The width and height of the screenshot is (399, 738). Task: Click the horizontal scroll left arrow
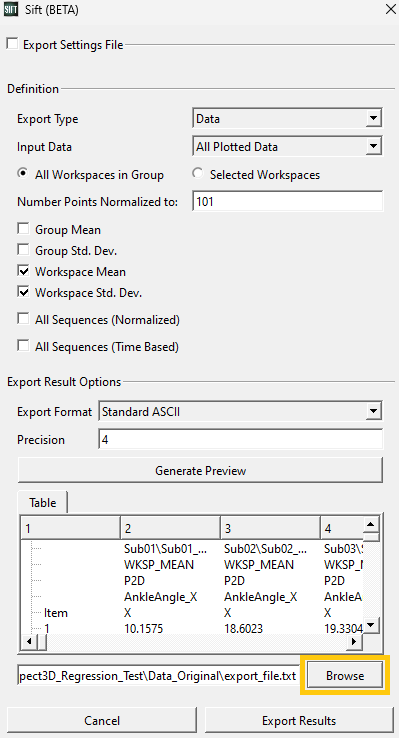pyautogui.click(x=29, y=641)
